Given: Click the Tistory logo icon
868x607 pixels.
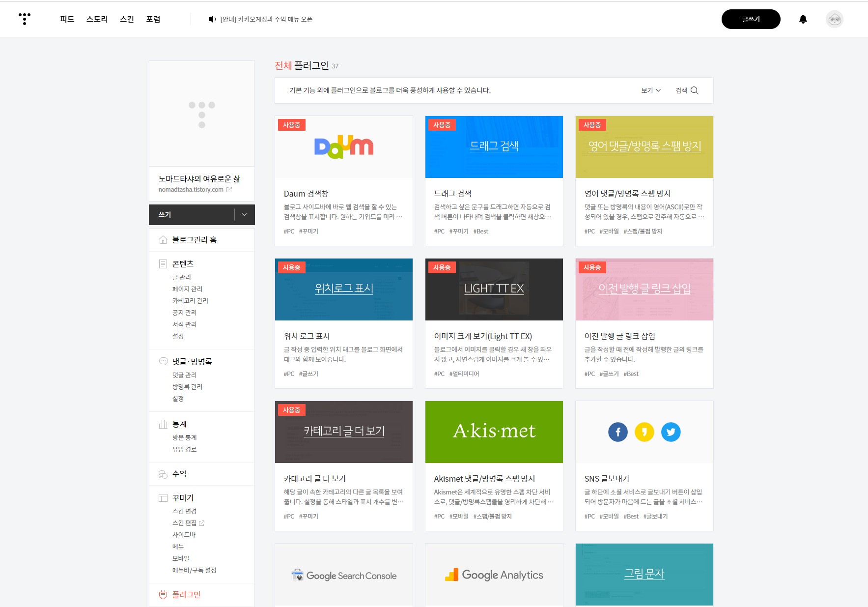Looking at the screenshot, I should pos(25,19).
